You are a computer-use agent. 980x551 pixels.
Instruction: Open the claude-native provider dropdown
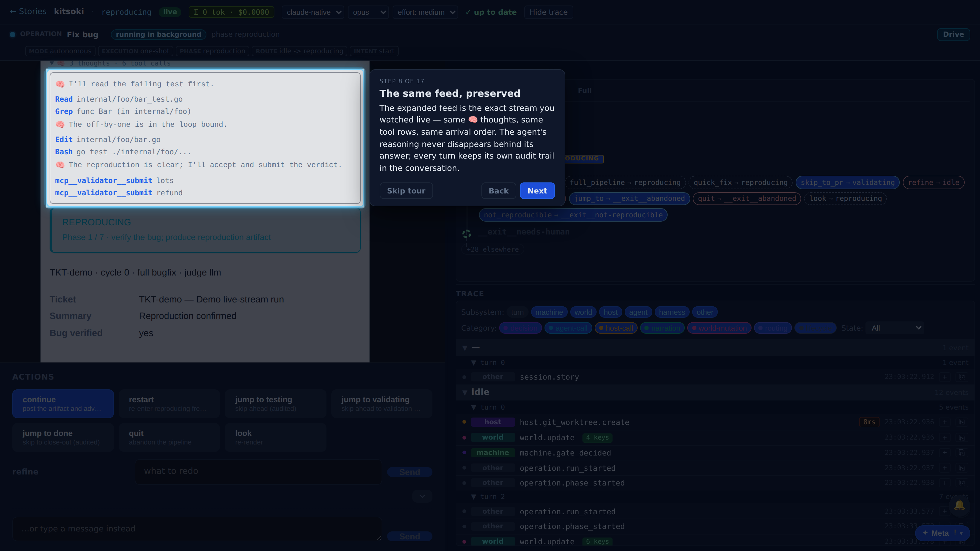point(313,12)
